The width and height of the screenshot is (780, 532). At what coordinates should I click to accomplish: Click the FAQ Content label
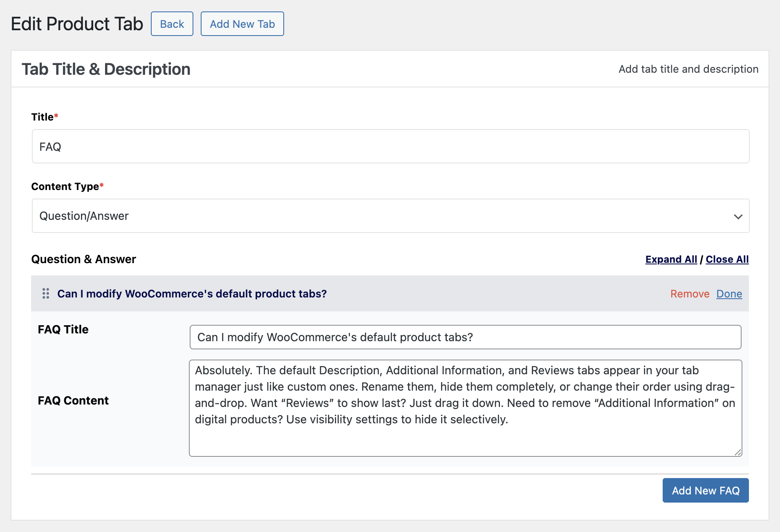pyautogui.click(x=73, y=400)
